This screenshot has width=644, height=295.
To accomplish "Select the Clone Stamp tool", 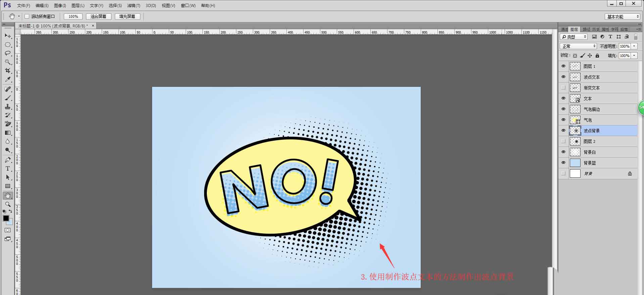I will tap(8, 107).
